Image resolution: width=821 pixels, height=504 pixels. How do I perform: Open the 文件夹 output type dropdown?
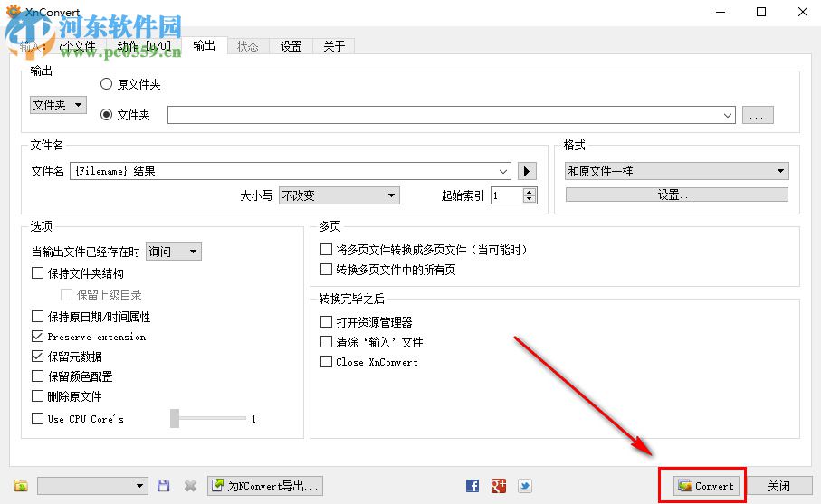[x=58, y=105]
